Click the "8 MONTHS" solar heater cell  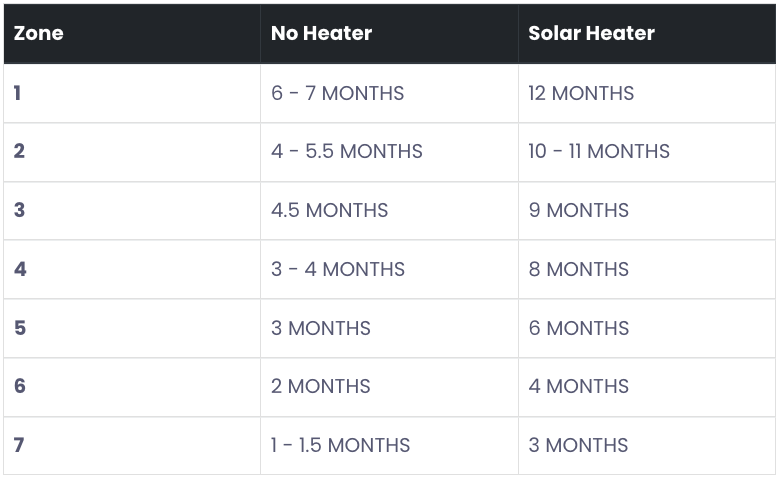click(578, 269)
